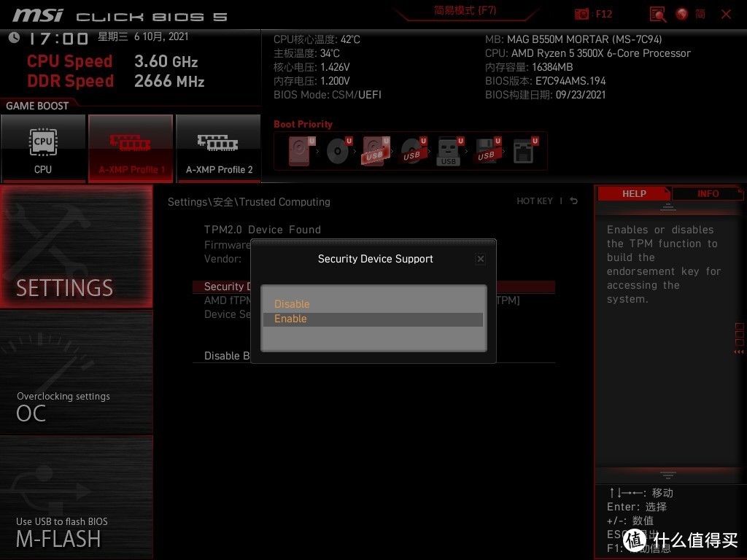
Task: Open the search tool in the title bar
Action: 657,13
